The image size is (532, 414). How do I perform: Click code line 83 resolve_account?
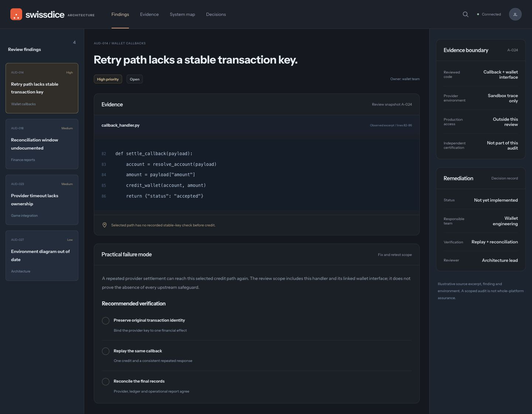coord(171,164)
